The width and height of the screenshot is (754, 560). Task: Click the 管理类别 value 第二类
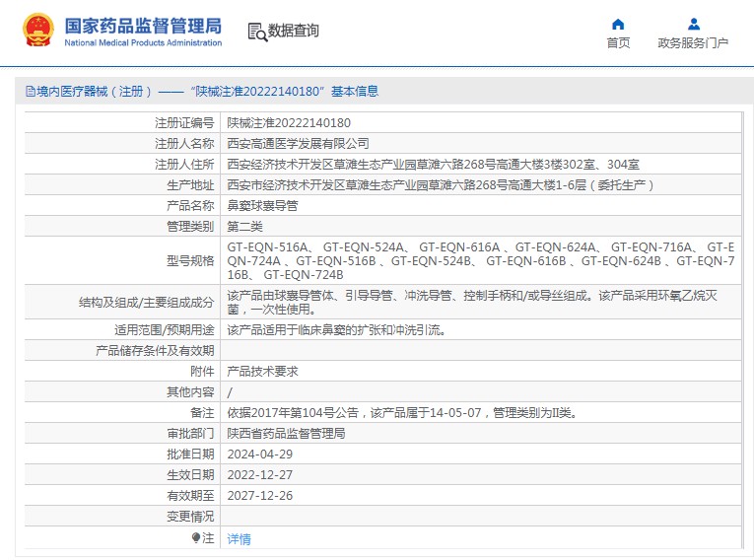(x=244, y=227)
